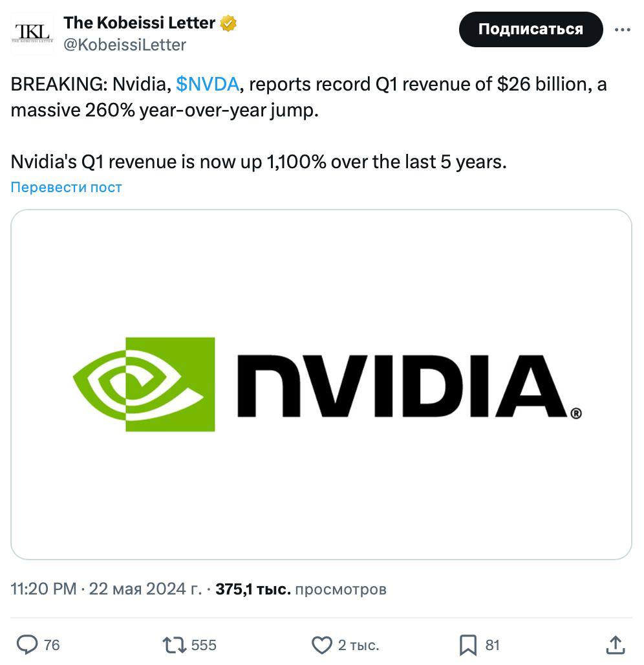Open the TKL profile avatar

[x=32, y=34]
